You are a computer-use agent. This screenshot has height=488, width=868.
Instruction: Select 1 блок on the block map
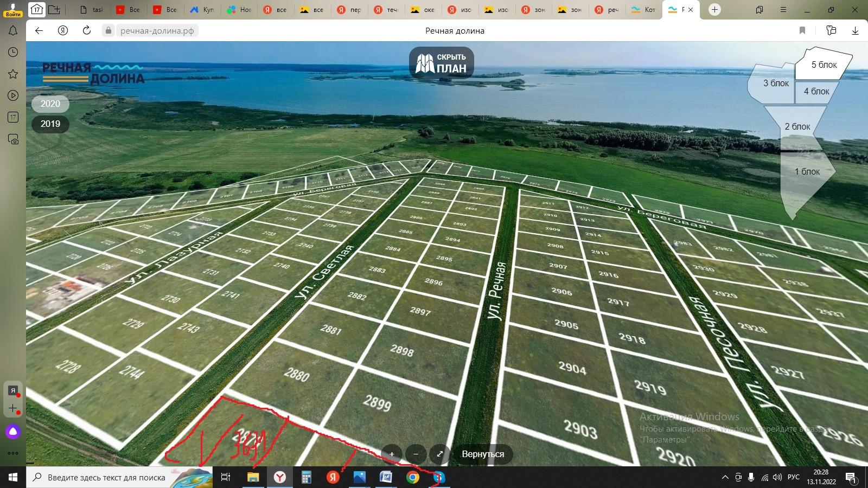point(807,172)
